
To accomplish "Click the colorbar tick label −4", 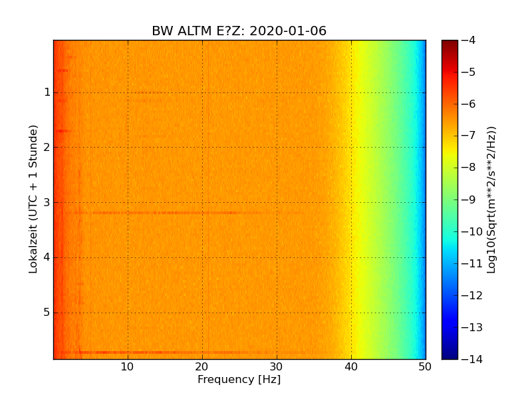I will [x=469, y=41].
